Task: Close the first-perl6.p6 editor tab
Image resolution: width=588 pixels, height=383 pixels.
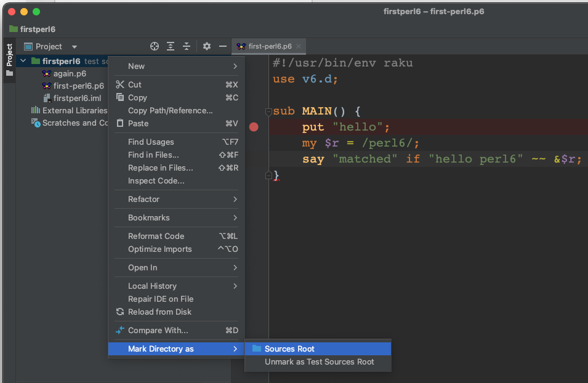Action: tap(299, 46)
